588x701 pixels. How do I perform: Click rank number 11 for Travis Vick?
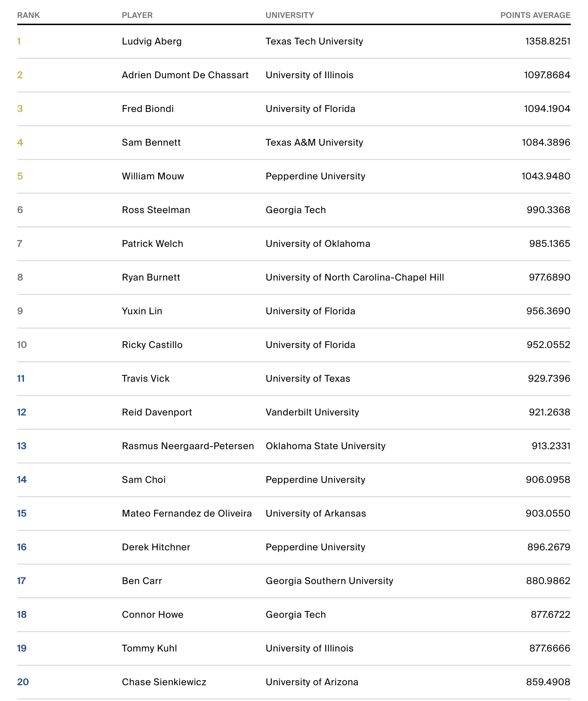[21, 378]
